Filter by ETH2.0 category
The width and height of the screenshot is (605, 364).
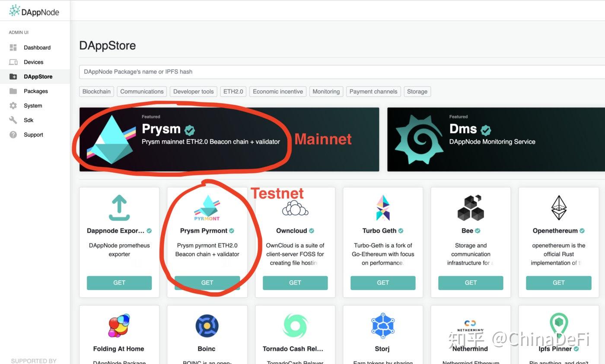pyautogui.click(x=233, y=92)
